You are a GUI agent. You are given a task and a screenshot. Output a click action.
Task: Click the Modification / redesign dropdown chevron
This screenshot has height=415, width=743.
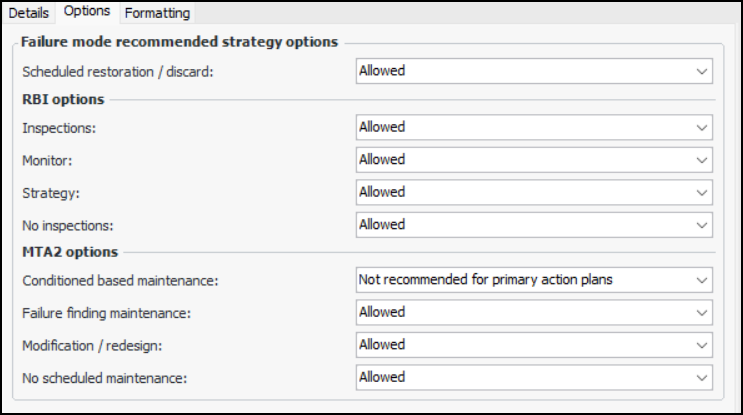701,345
